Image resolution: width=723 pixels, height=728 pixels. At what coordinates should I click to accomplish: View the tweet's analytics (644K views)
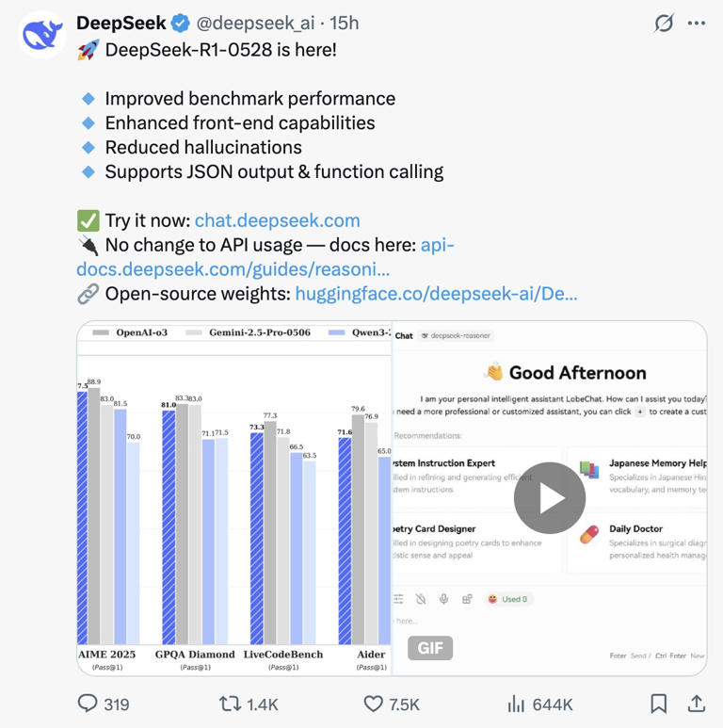(517, 704)
